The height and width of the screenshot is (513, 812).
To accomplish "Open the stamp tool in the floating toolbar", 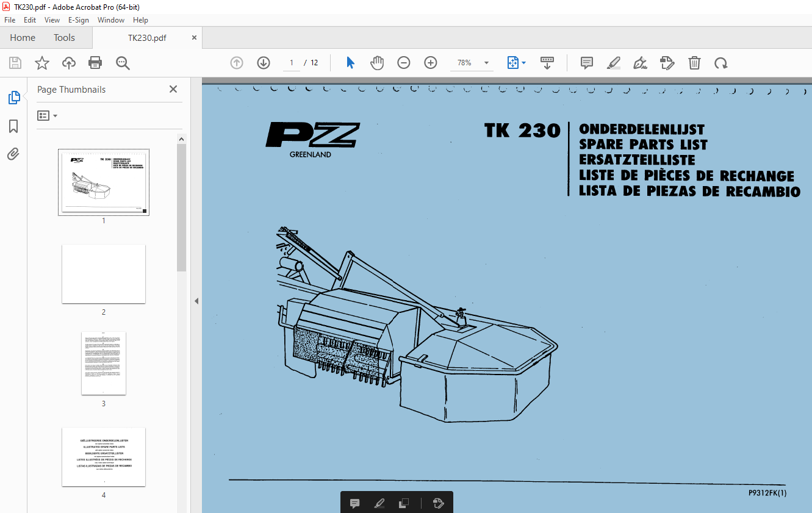I will tap(437, 503).
